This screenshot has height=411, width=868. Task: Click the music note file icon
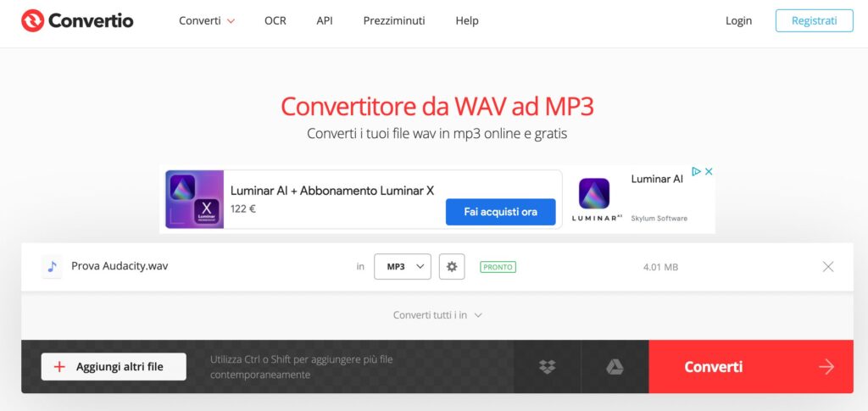[x=52, y=267]
